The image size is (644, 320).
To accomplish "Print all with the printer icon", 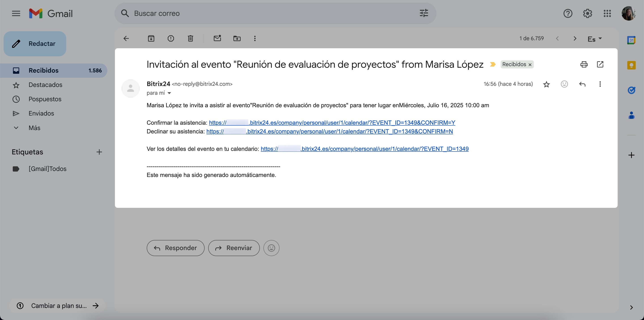I will pyautogui.click(x=584, y=64).
